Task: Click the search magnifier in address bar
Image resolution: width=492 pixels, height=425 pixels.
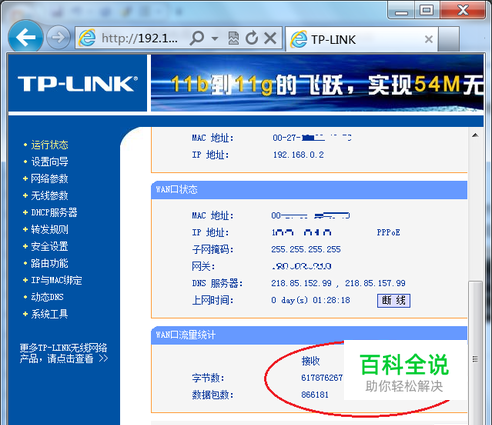Action: (197, 38)
